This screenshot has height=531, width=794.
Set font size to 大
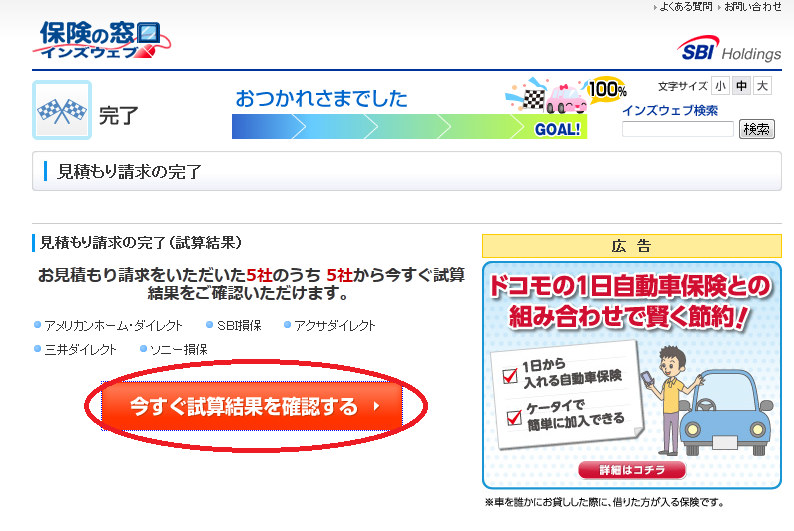tap(762, 86)
